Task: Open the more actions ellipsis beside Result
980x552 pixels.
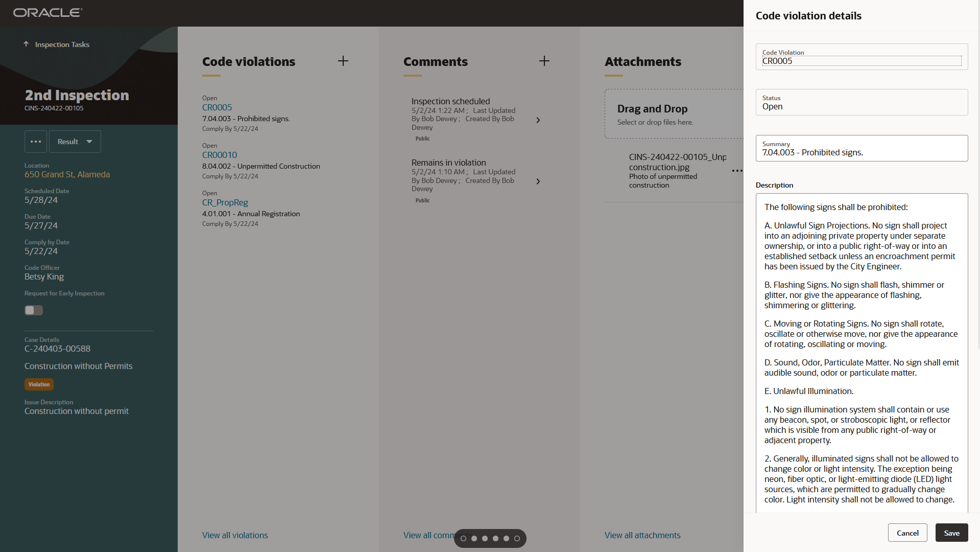Action: tap(35, 142)
